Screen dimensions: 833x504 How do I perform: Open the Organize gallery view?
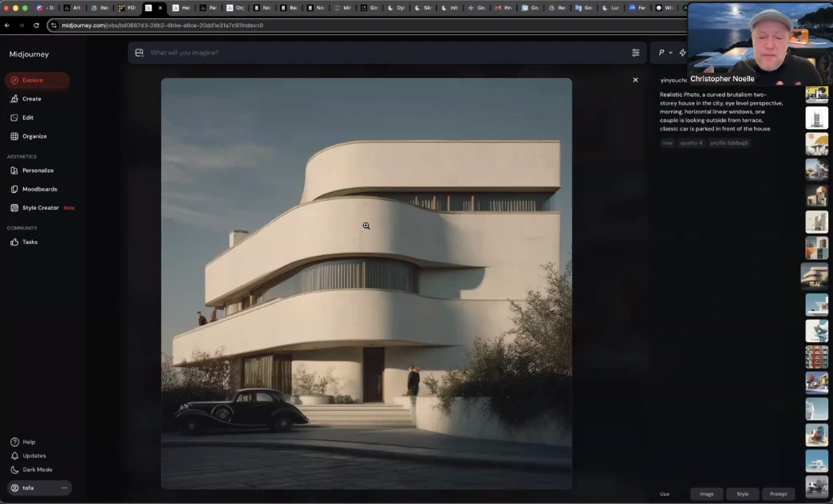click(x=34, y=136)
